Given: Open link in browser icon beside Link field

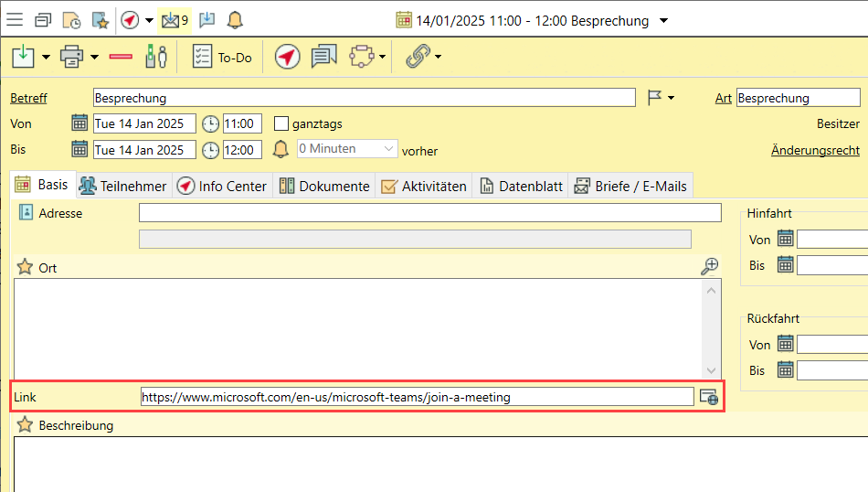Looking at the screenshot, I should pos(708,397).
